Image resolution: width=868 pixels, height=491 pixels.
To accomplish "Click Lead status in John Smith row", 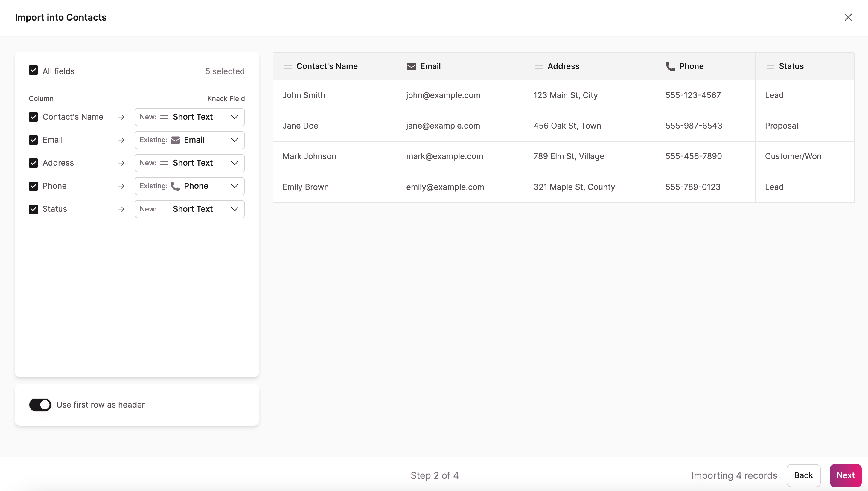I will (x=805, y=95).
